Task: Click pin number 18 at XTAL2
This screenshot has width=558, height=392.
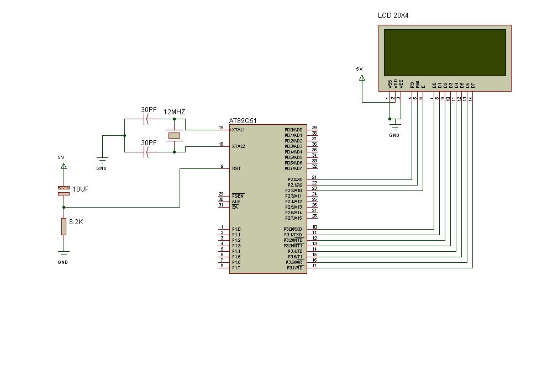Action: (222, 144)
